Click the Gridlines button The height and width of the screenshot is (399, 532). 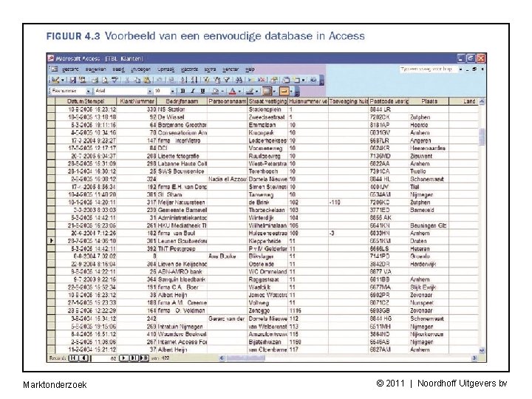pyautogui.click(x=267, y=91)
